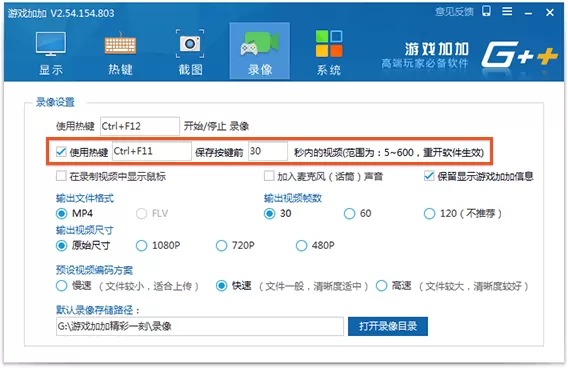Close the 游戏加加 window
Image resolution: width=568 pixels, height=368 pixels.
pos(550,13)
